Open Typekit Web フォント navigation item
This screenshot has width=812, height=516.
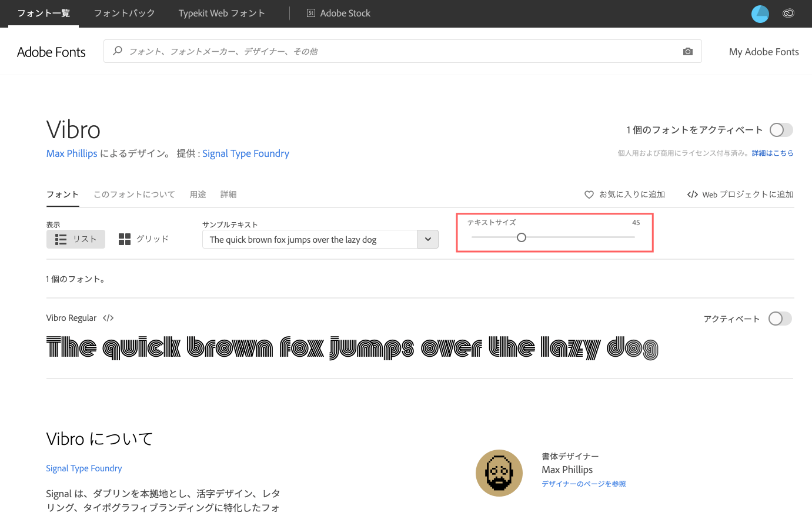(x=222, y=13)
